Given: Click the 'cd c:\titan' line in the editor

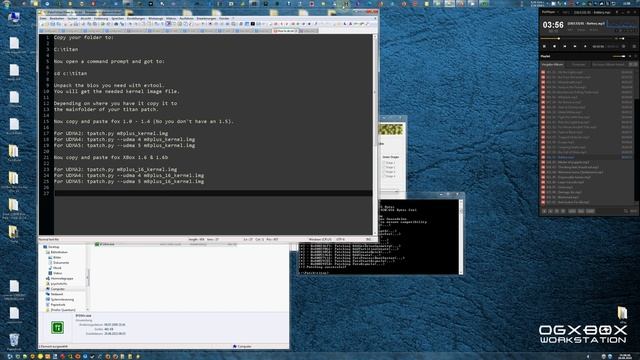Looking at the screenshot, I should tap(70, 73).
